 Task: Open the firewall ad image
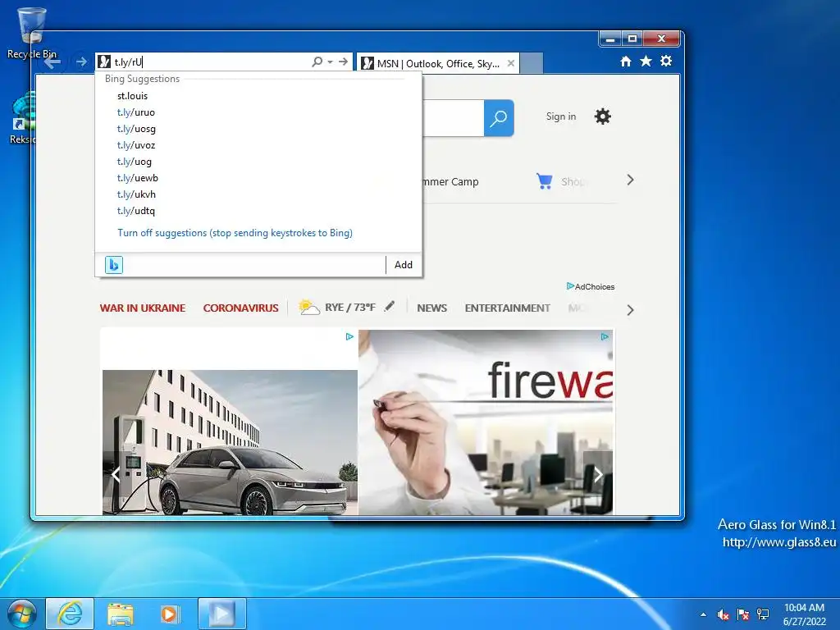(x=486, y=422)
